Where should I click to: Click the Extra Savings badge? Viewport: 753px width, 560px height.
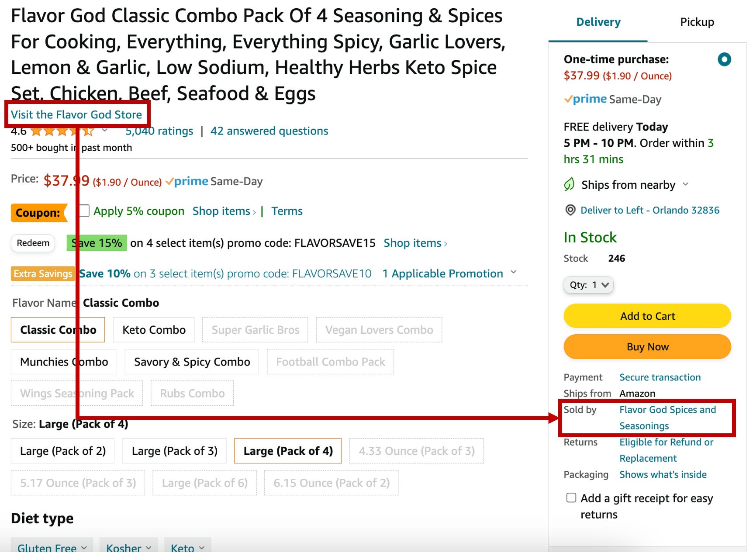click(43, 274)
